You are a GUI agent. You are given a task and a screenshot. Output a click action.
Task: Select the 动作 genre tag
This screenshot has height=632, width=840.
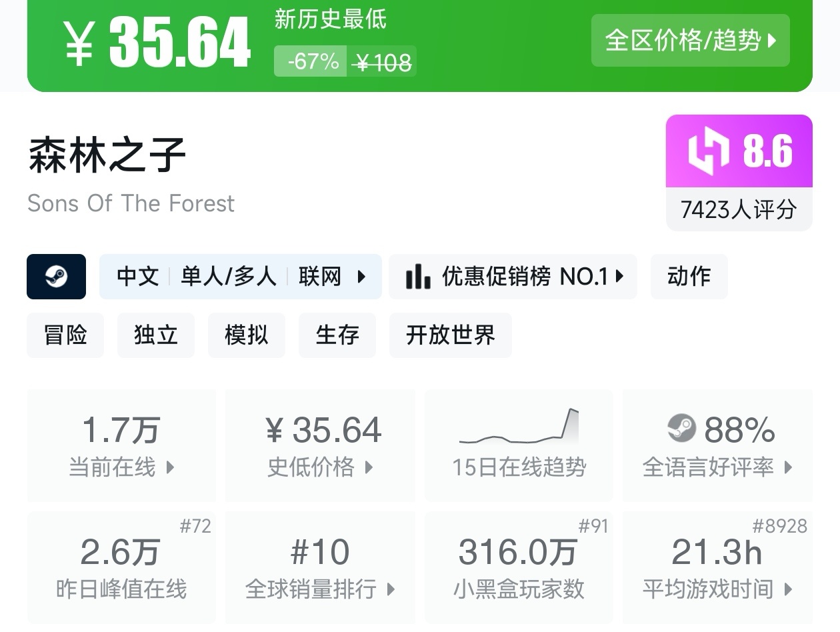689,277
